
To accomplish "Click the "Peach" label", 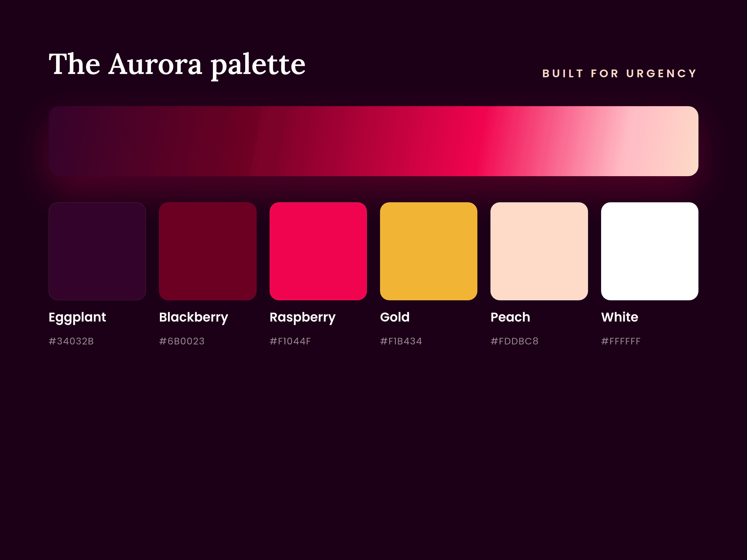I will click(510, 317).
